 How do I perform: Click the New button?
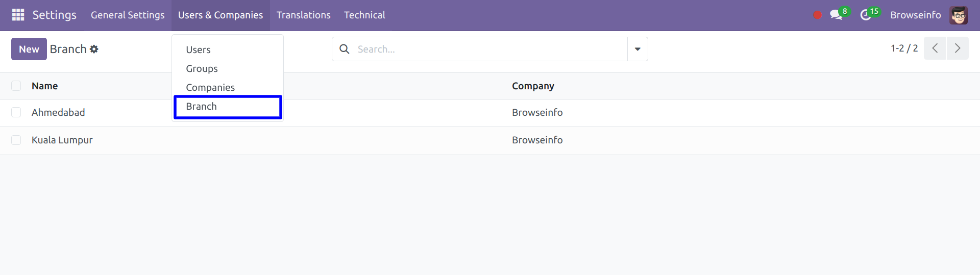[29, 49]
